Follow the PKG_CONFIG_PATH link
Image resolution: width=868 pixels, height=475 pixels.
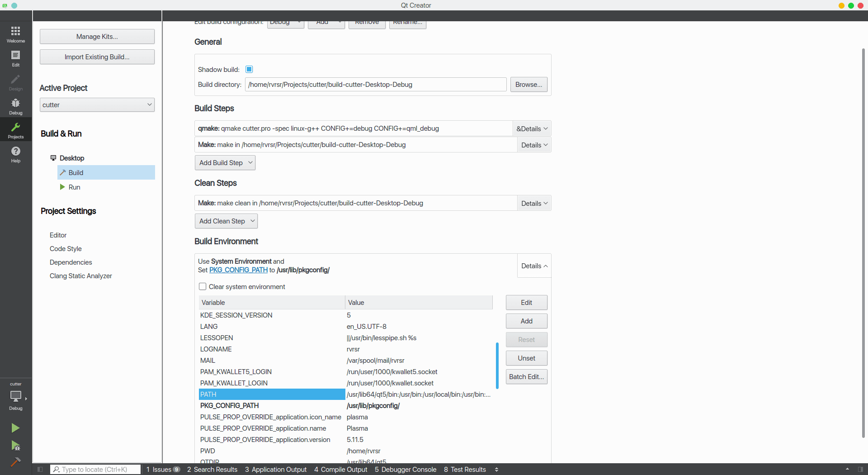point(238,270)
